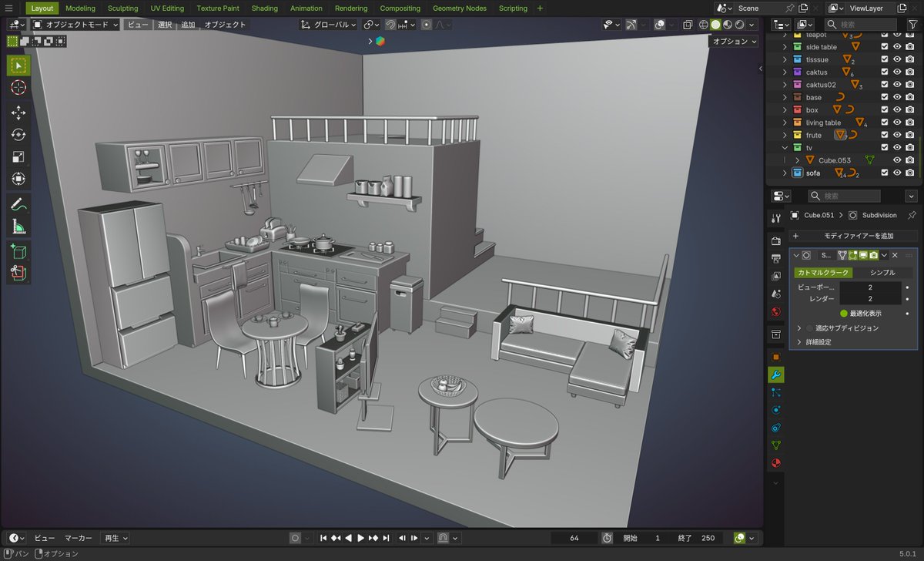Viewport: 924px width, 561px height.
Task: Open the Output properties tab
Action: point(776,258)
